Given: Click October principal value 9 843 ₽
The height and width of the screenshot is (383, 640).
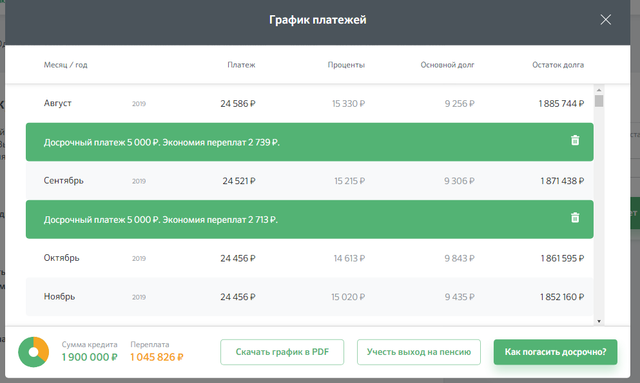Looking at the screenshot, I should (x=460, y=258).
